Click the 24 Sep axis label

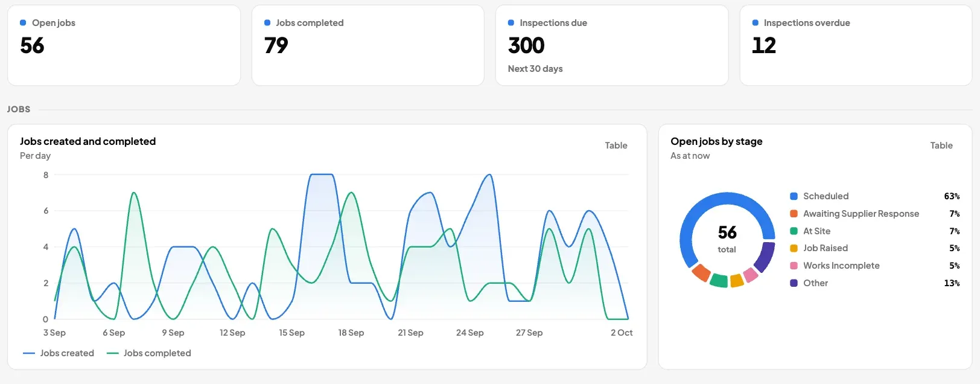pyautogui.click(x=469, y=333)
